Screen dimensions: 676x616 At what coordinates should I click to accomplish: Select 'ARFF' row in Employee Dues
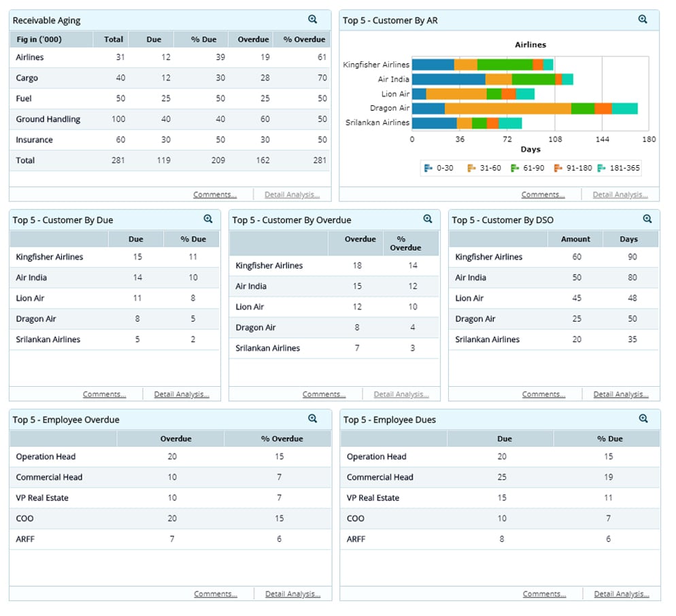point(500,539)
